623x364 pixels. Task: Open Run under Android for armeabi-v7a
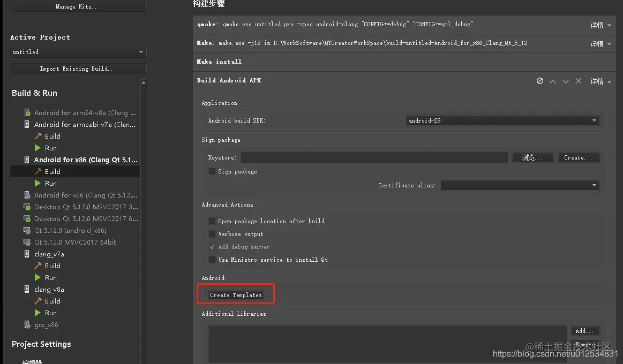pyautogui.click(x=50, y=148)
